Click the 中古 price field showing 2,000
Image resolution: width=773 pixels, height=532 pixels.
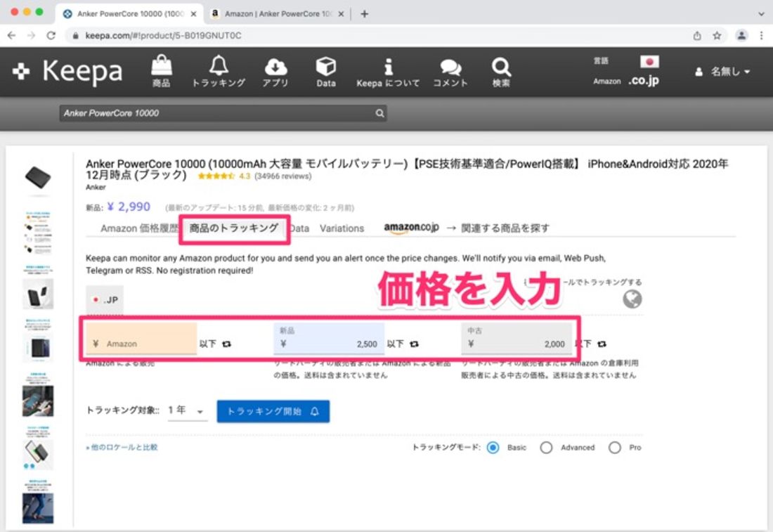[x=517, y=338]
